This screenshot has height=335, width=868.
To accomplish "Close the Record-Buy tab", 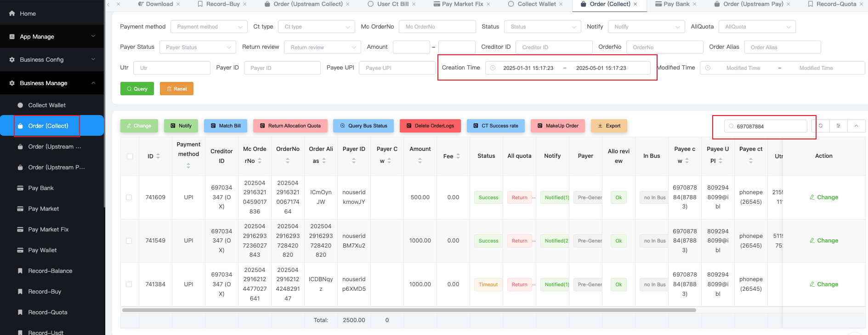I will pyautogui.click(x=245, y=4).
